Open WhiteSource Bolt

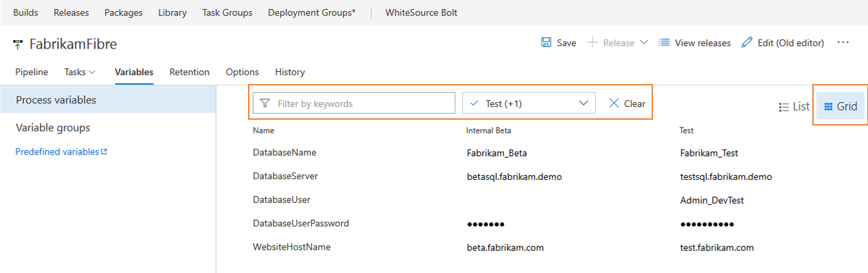pyautogui.click(x=421, y=12)
